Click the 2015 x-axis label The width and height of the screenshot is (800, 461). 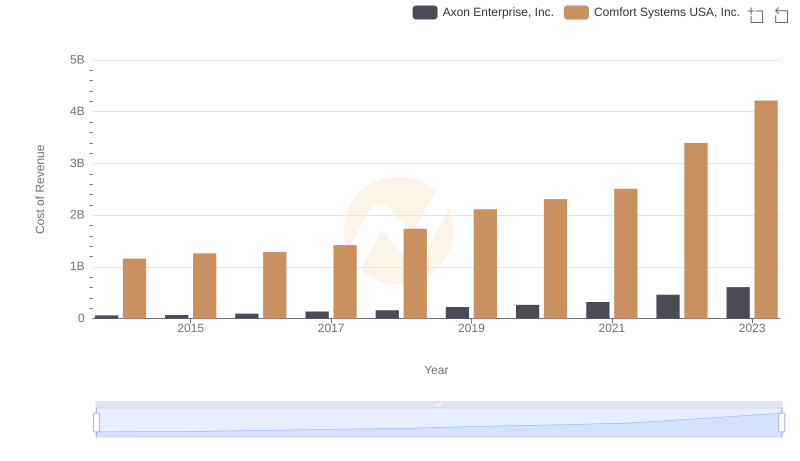click(x=190, y=328)
